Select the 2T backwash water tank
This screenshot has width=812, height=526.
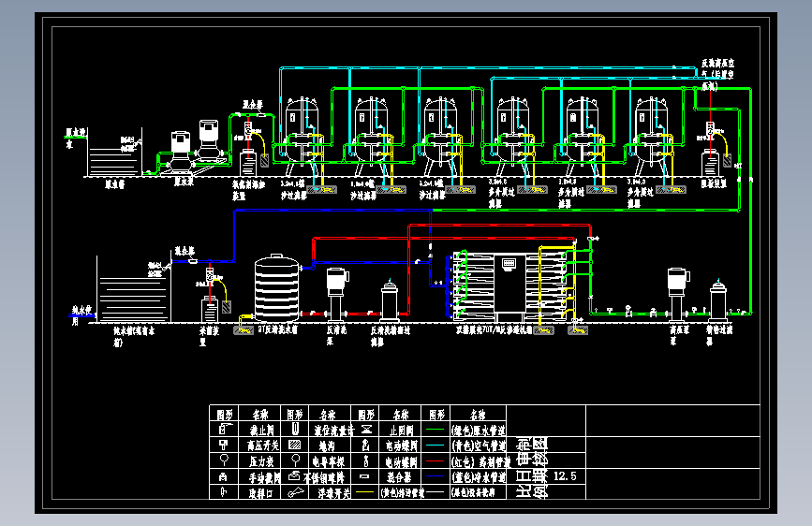(277, 288)
